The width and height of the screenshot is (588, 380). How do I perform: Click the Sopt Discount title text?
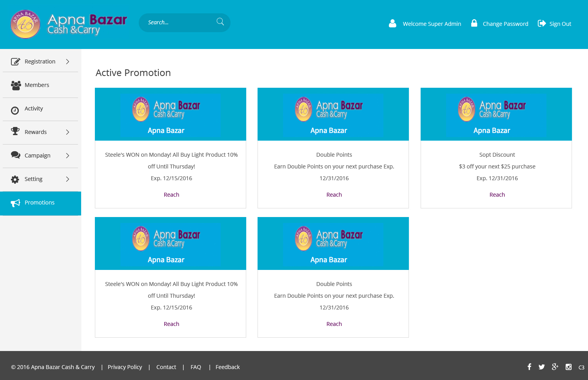pyautogui.click(x=497, y=155)
